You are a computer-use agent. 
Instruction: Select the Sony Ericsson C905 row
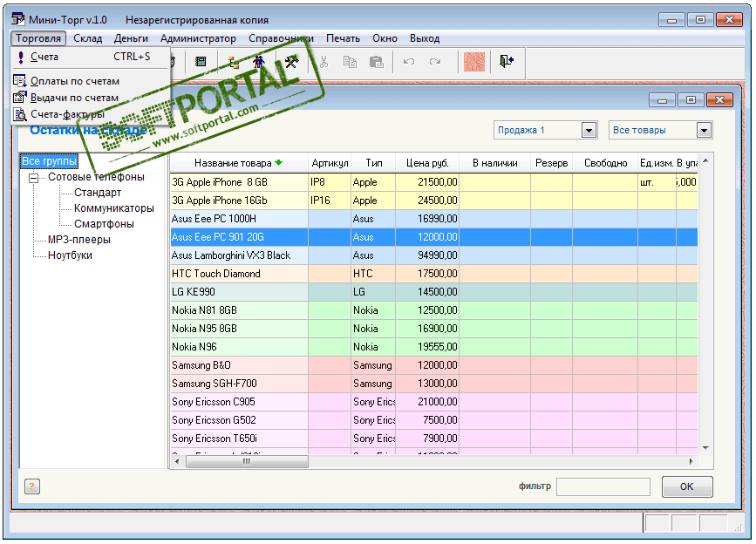[434, 402]
